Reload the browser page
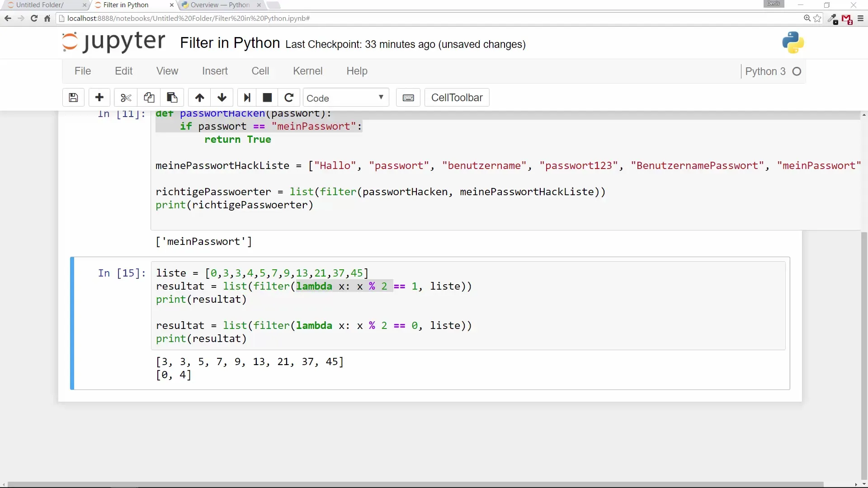Viewport: 868px width, 488px height. 34,19
